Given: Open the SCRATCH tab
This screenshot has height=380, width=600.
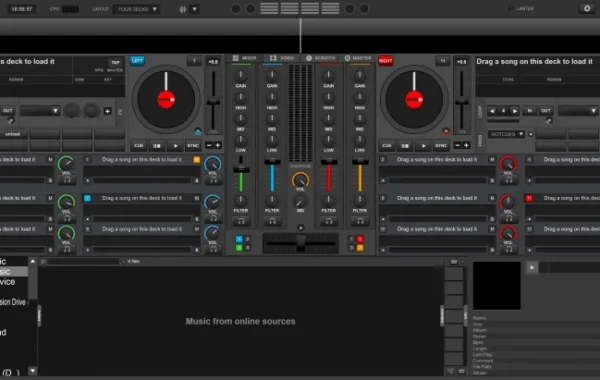Looking at the screenshot, I should pos(321,58).
